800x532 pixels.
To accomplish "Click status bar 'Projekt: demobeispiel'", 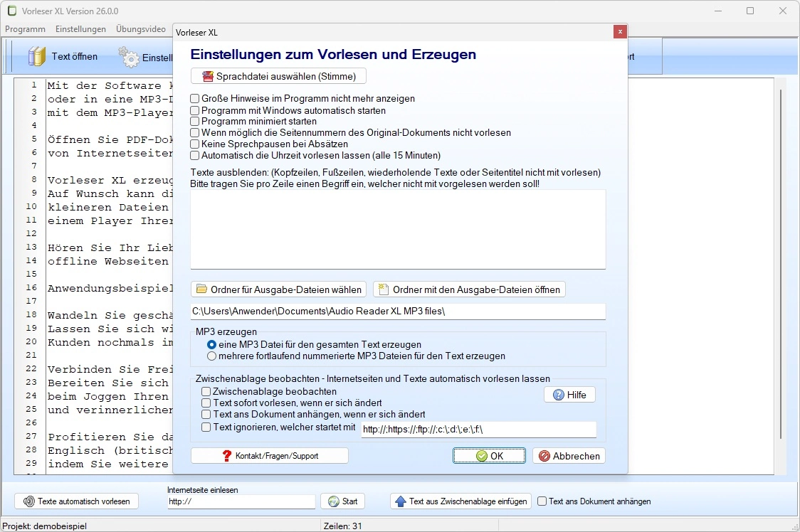I will [44, 526].
